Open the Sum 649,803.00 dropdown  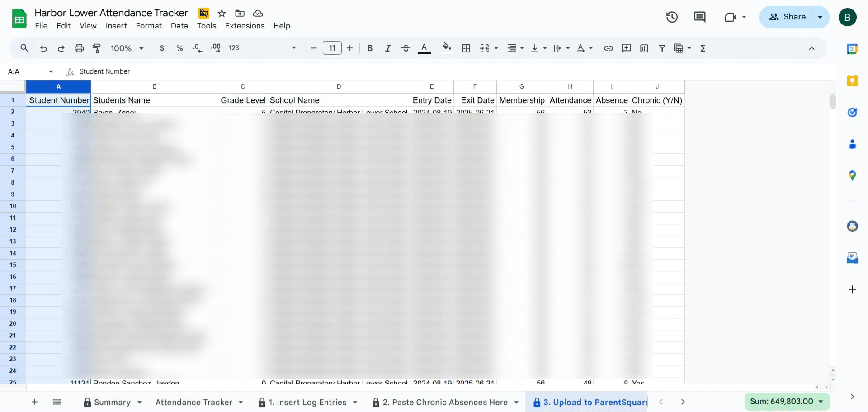pyautogui.click(x=787, y=401)
